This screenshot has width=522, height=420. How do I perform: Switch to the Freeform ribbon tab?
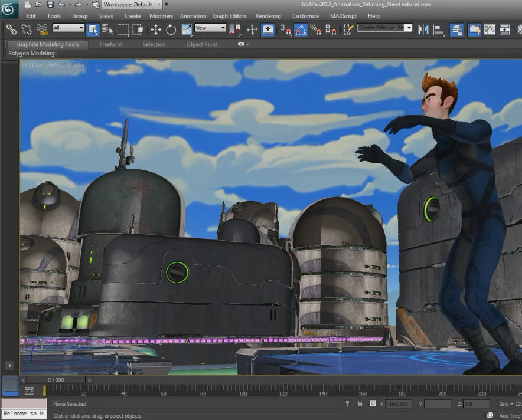tap(110, 44)
